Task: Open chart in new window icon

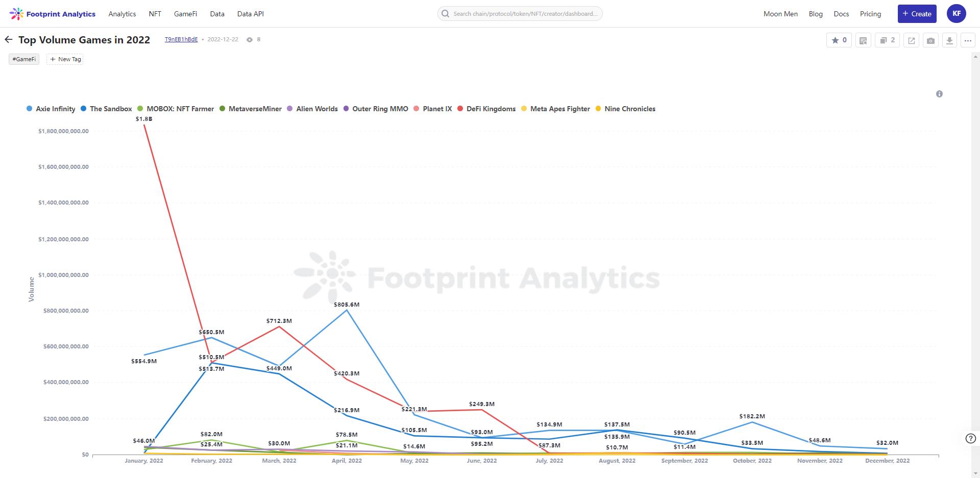Action: click(912, 40)
